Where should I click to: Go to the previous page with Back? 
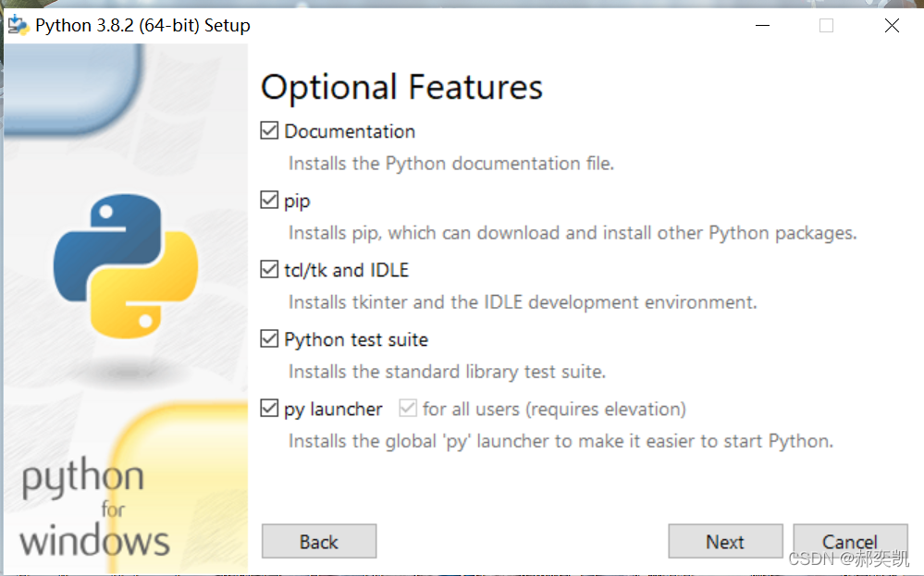click(x=319, y=541)
